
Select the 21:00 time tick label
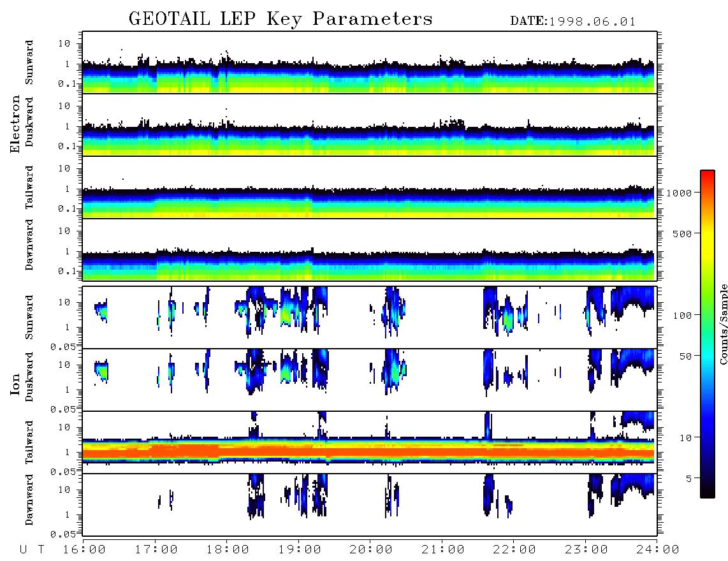point(443,550)
